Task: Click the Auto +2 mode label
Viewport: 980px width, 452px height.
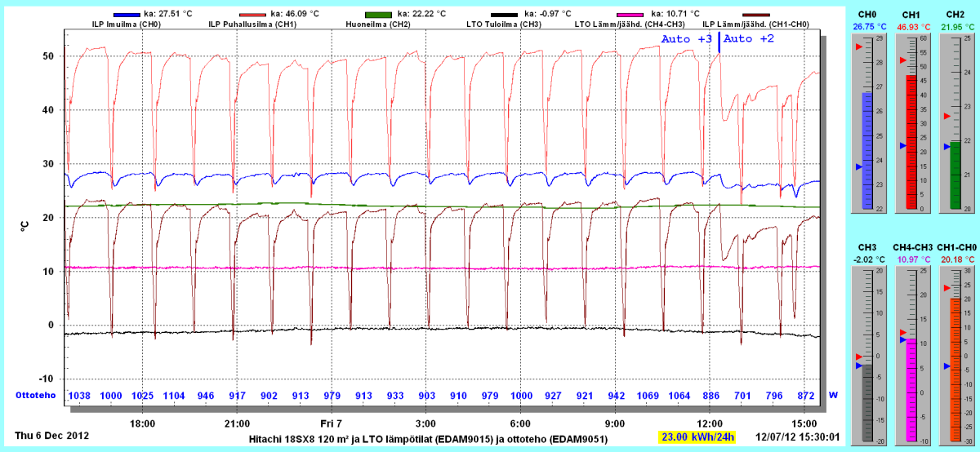Action: point(749,39)
